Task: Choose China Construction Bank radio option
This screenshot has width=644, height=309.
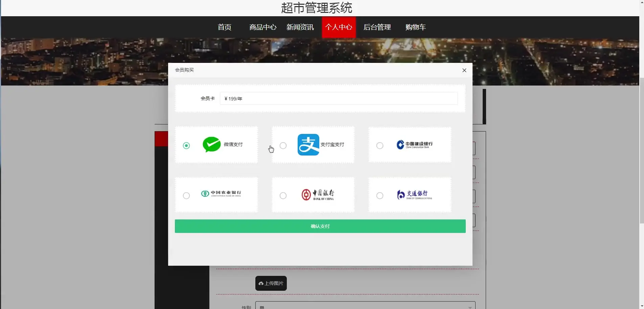Action: coord(380,145)
